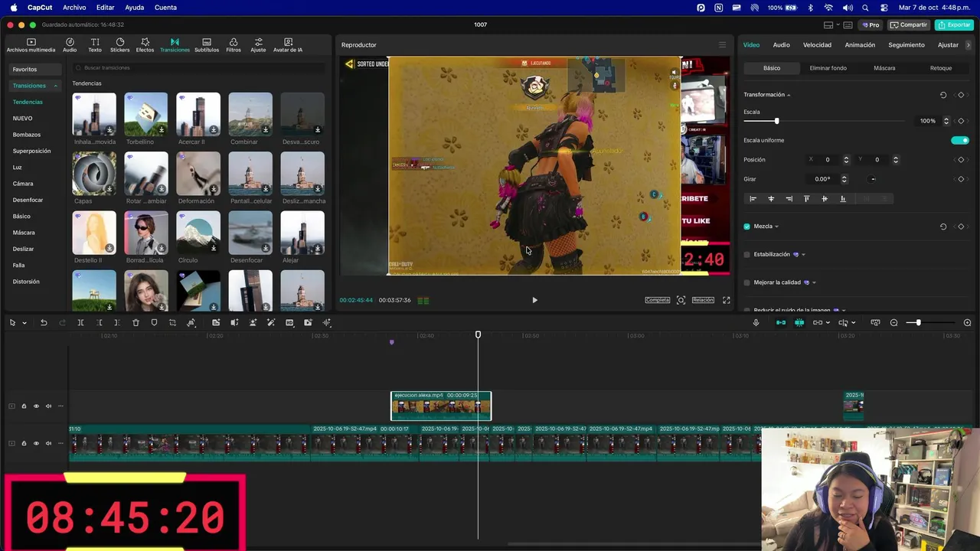The image size is (980, 551).
Task: Open the link clips dropdown arrow
Action: 829,323
